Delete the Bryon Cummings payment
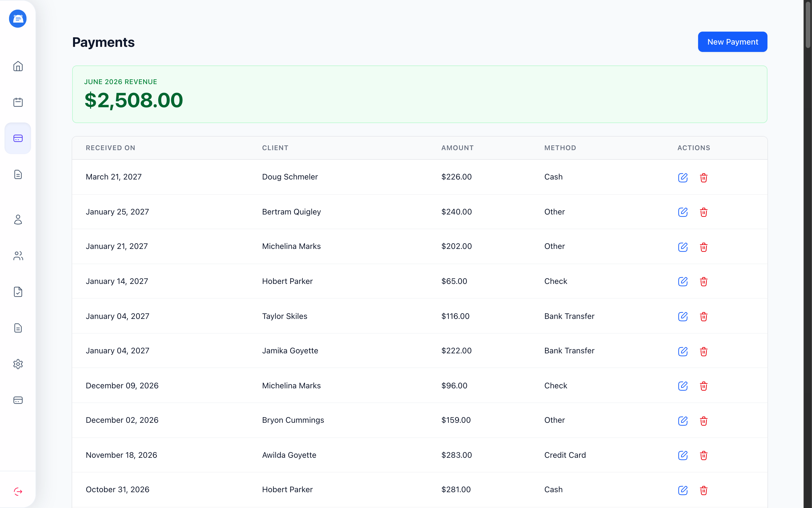This screenshot has width=812, height=508. tap(704, 421)
